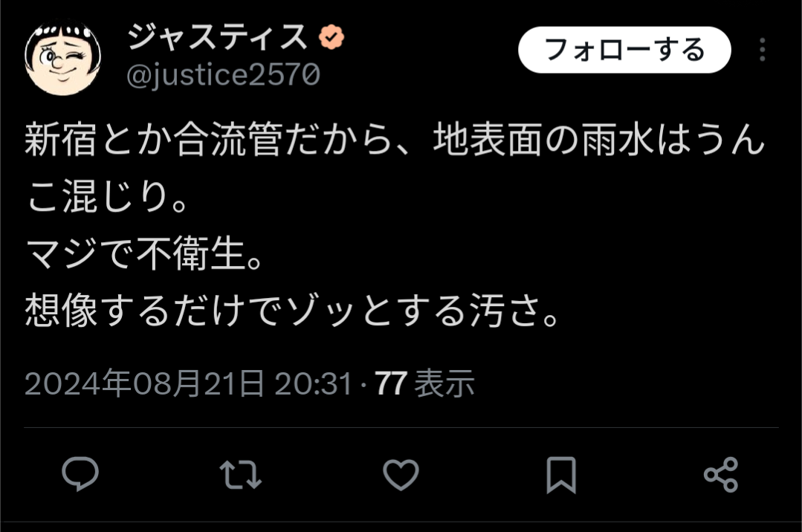Click the divider line above action icons
802x532 pixels.
401,427
